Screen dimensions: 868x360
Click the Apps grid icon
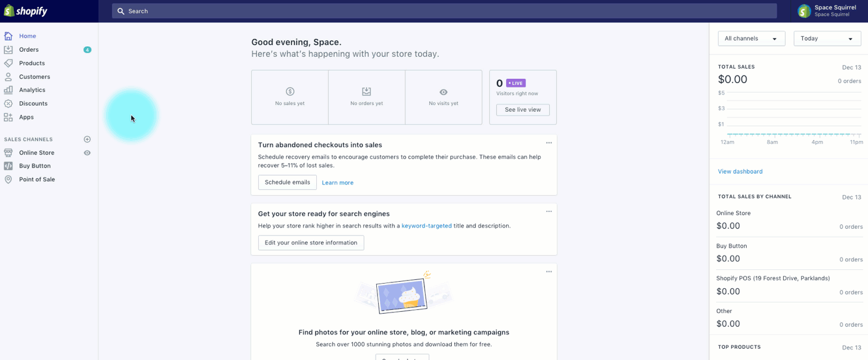(x=8, y=117)
